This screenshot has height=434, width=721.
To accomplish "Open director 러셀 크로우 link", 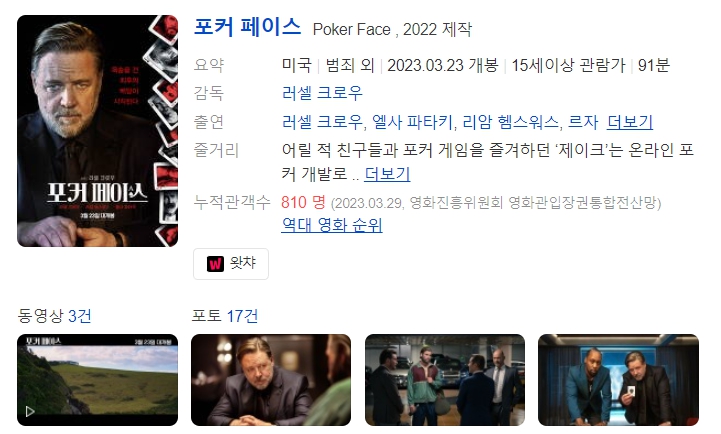I will pyautogui.click(x=322, y=93).
